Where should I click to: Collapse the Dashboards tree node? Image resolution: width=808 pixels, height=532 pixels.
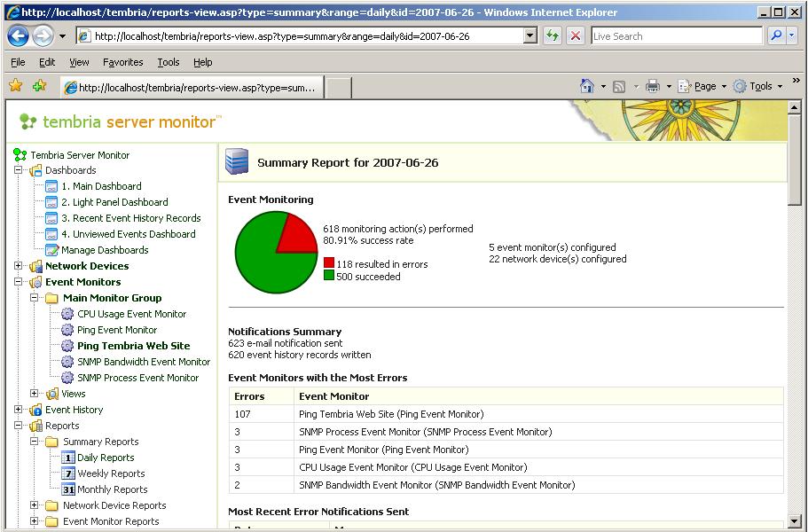pos(18,170)
